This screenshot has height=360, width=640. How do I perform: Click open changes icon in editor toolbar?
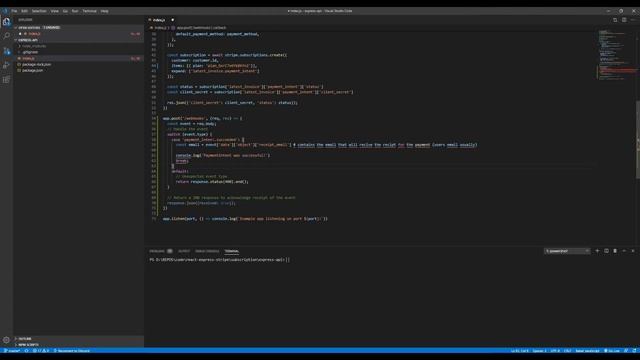coord(615,20)
